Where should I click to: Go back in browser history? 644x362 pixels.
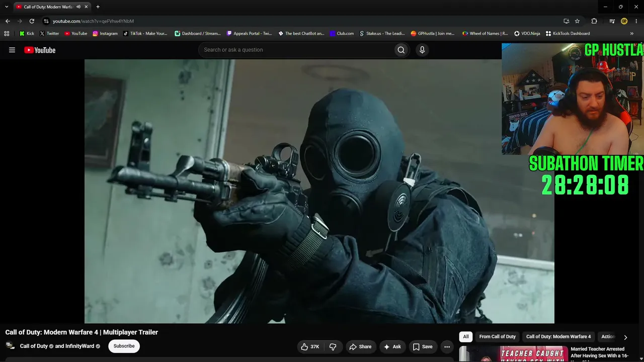8,21
